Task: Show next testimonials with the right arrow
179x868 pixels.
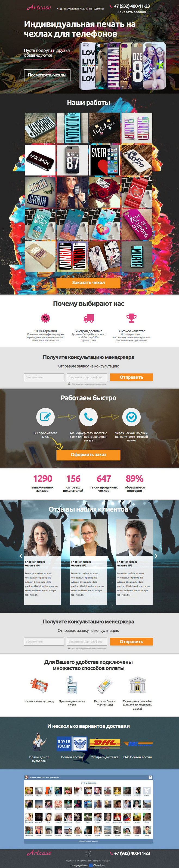Action: (x=156, y=556)
